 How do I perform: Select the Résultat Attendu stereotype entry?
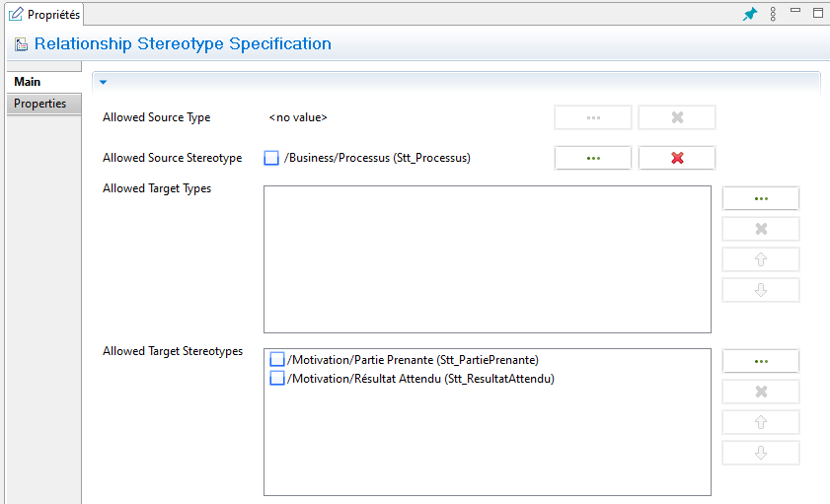(x=420, y=379)
